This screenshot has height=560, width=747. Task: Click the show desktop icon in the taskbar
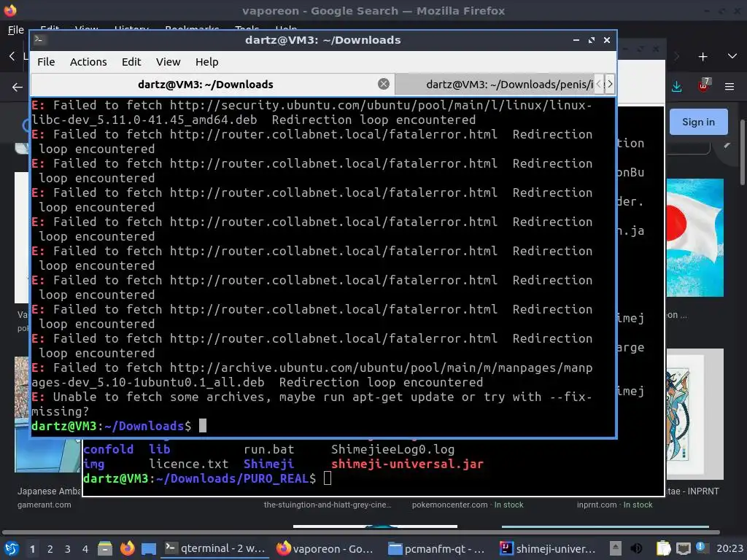coord(149,549)
